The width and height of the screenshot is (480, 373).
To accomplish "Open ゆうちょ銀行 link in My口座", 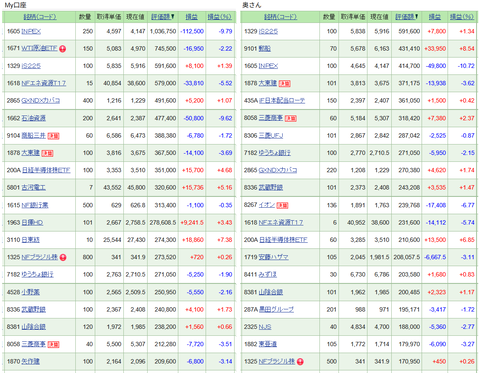I will (x=38, y=275).
